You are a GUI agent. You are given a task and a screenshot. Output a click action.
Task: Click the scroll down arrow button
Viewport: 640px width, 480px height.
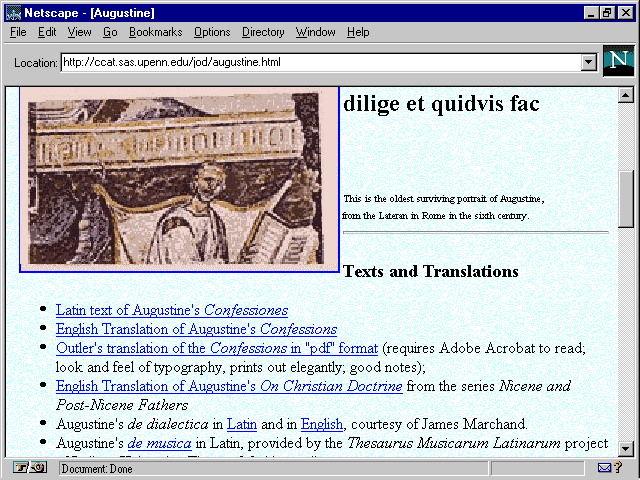tap(626, 449)
